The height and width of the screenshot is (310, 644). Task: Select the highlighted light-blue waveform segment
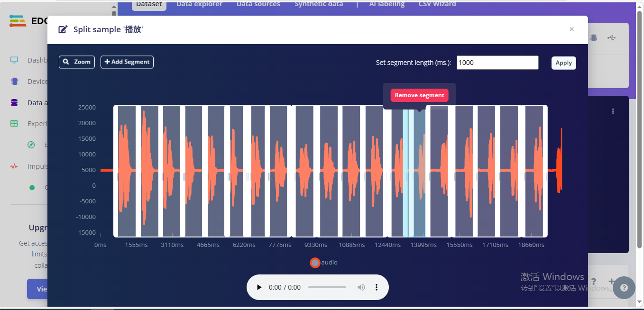pyautogui.click(x=414, y=171)
